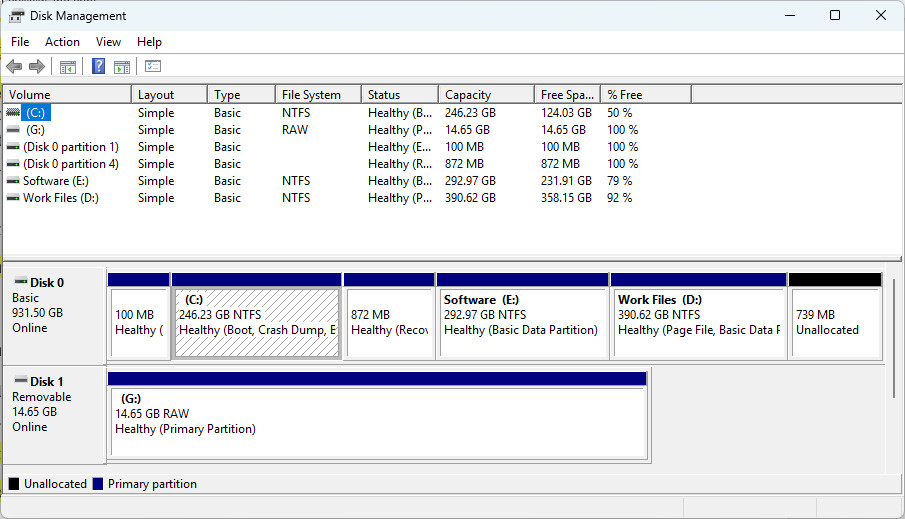Sort by the Free Space column header

[x=567, y=95]
